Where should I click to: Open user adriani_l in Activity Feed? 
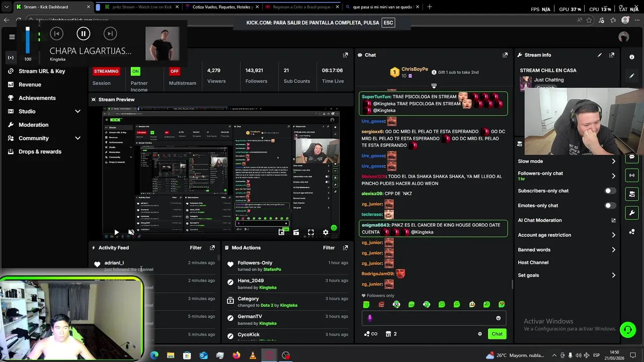(x=114, y=263)
